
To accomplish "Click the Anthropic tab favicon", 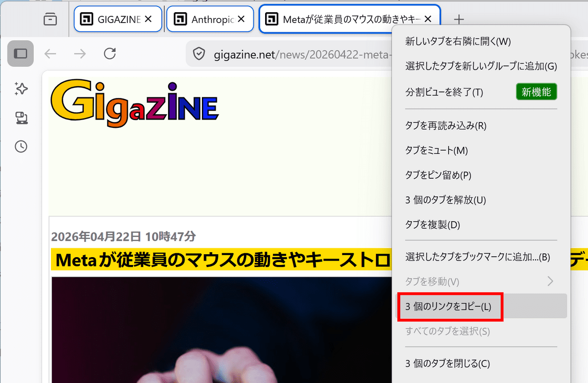I will (x=180, y=19).
